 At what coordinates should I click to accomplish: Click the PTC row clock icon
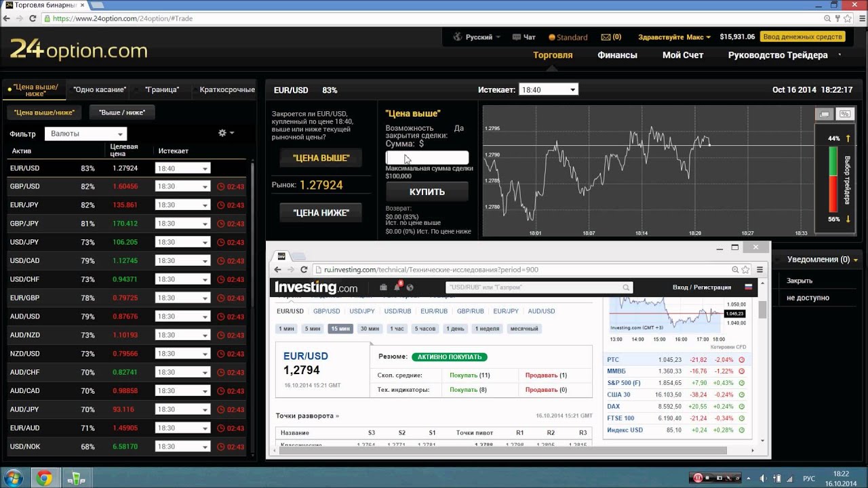click(741, 360)
